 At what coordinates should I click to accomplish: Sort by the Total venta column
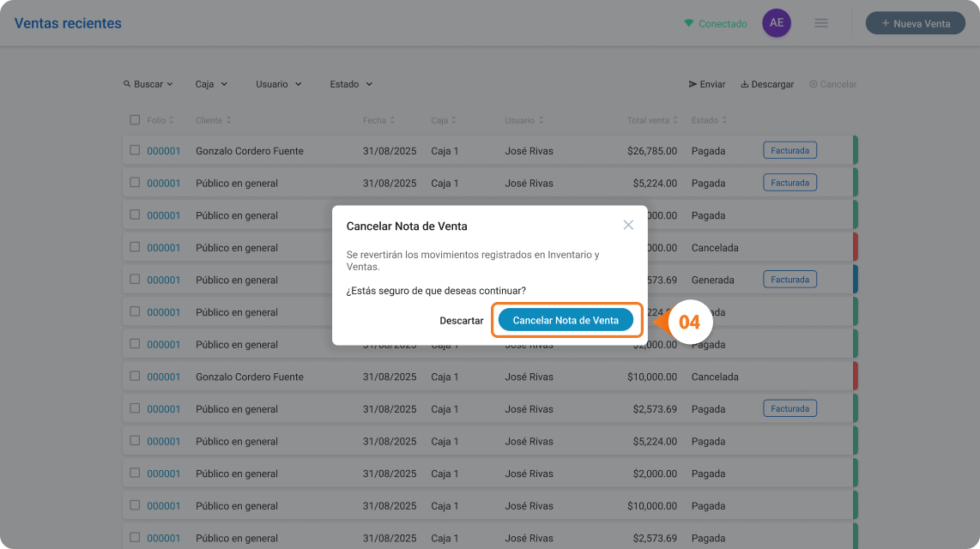tap(652, 121)
